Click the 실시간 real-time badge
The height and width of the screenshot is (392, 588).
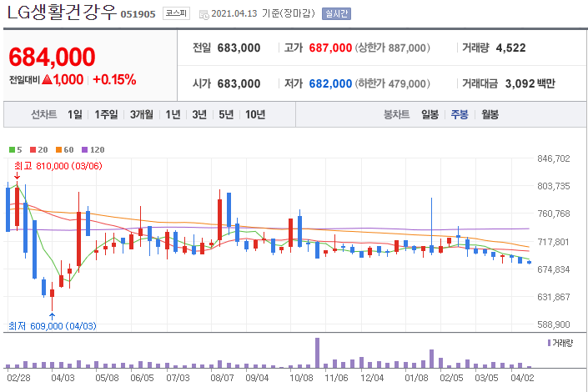(336, 14)
